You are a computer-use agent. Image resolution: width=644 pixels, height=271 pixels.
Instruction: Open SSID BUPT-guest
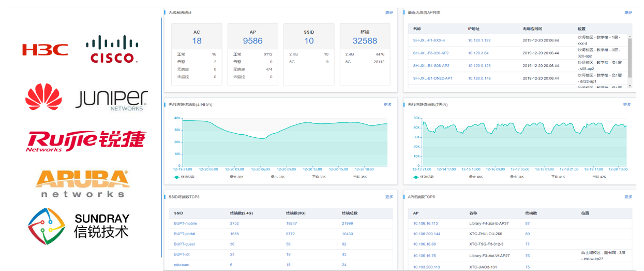click(184, 244)
